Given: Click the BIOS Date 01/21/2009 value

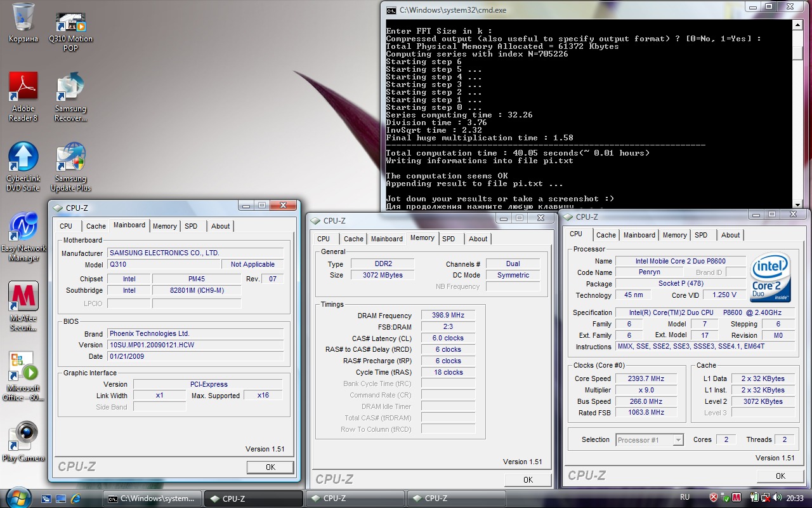Looking at the screenshot, I should tap(195, 356).
